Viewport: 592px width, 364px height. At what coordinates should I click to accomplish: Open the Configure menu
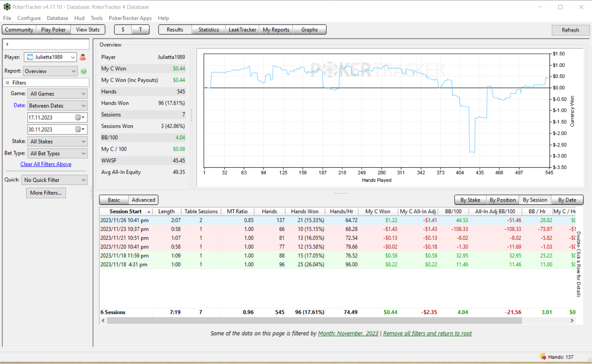[29, 18]
